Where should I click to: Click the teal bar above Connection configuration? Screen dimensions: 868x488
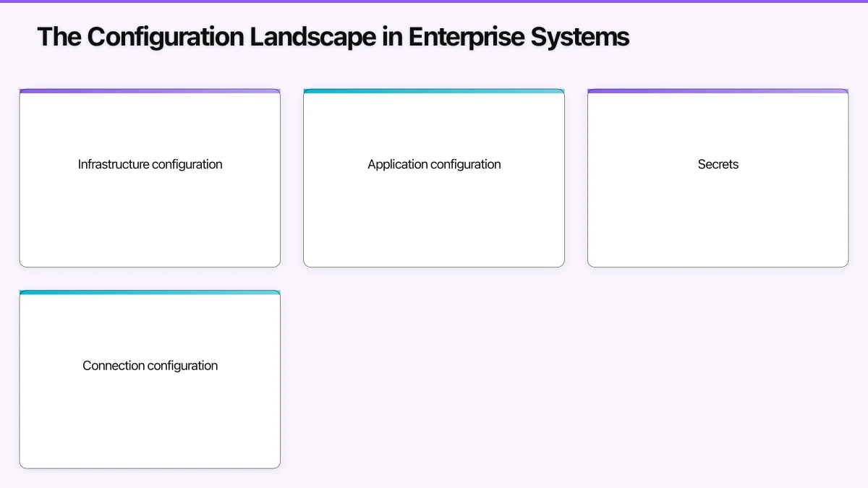point(150,292)
